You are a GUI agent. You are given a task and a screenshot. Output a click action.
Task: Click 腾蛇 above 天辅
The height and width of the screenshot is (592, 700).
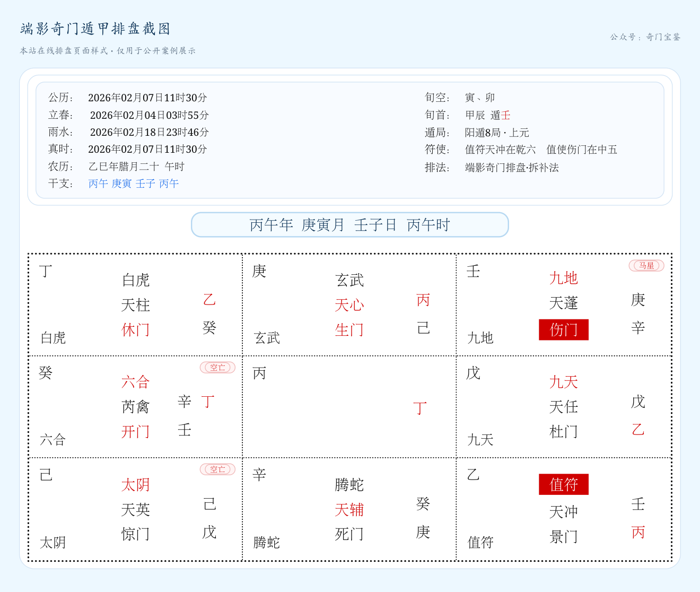click(349, 485)
